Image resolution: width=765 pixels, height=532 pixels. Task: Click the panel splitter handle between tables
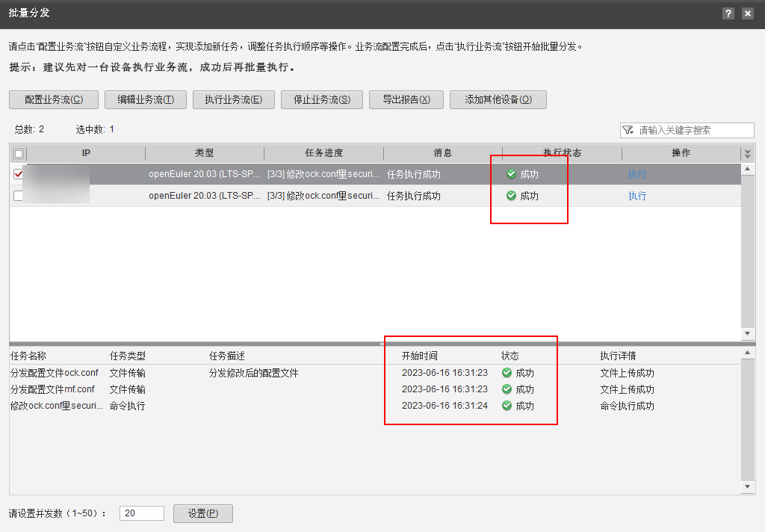[x=382, y=344]
